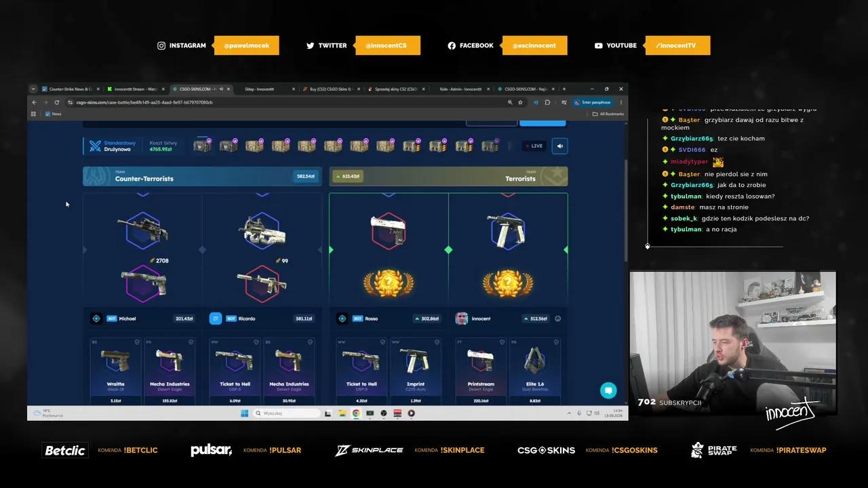Open a new browser tab with plus button
This screenshot has height=488, width=868.
[x=564, y=89]
